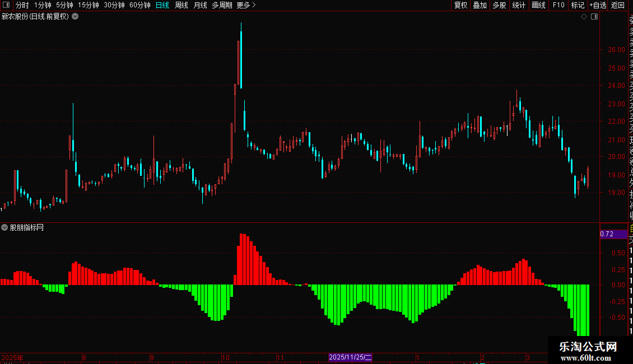633x364 pixels.
Task: Open F10 company info
Action: [x=558, y=5]
